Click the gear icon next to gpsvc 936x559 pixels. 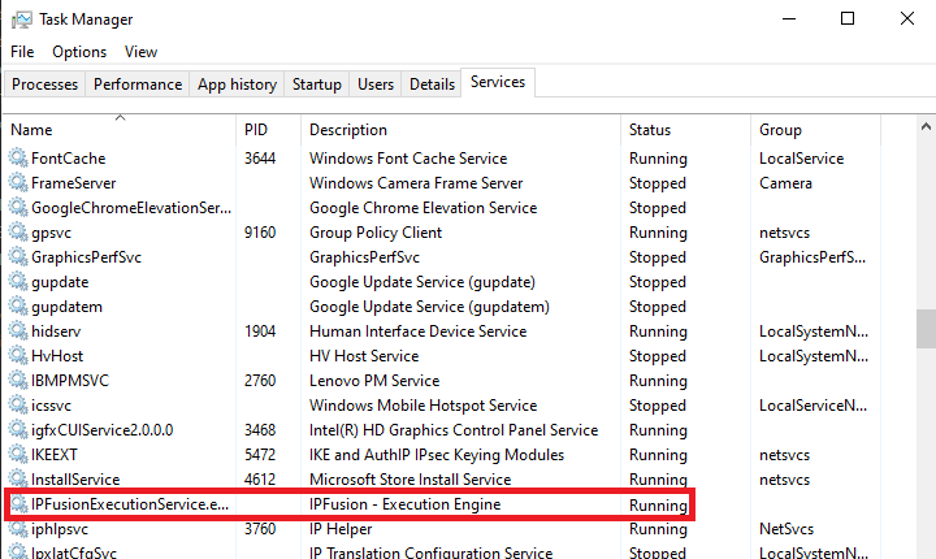point(18,232)
